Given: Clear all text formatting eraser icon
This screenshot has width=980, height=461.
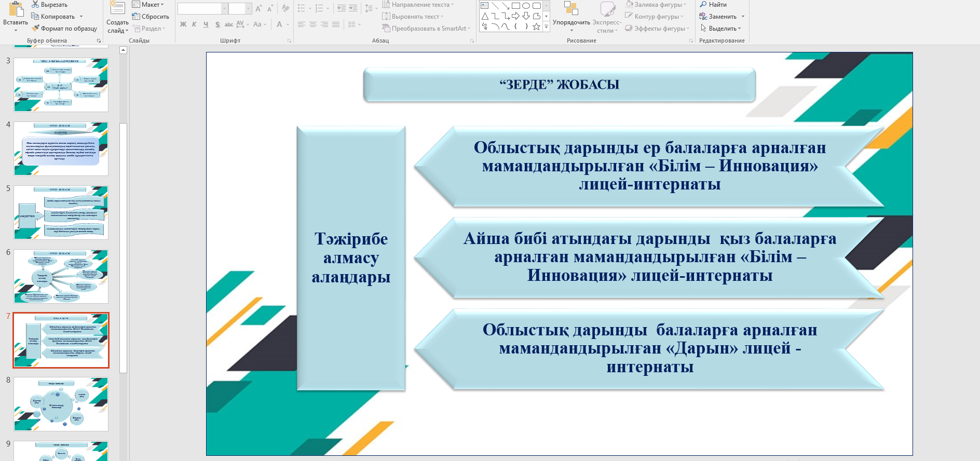Looking at the screenshot, I should point(285,8).
